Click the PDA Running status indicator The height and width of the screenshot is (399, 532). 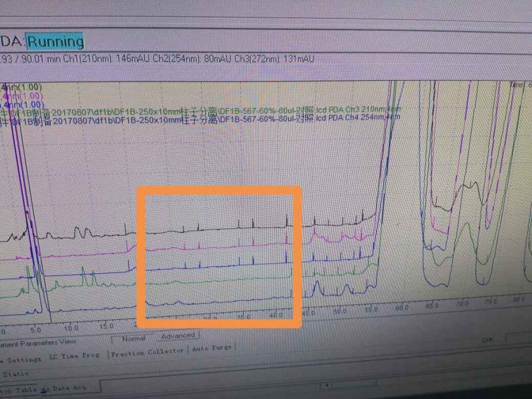coord(55,41)
